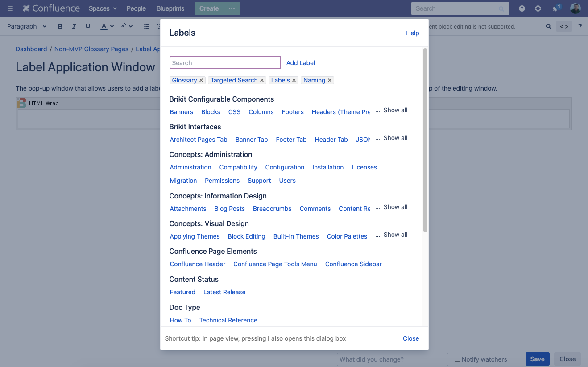
Task: Go to Dashboard breadcrumb
Action: (31, 49)
